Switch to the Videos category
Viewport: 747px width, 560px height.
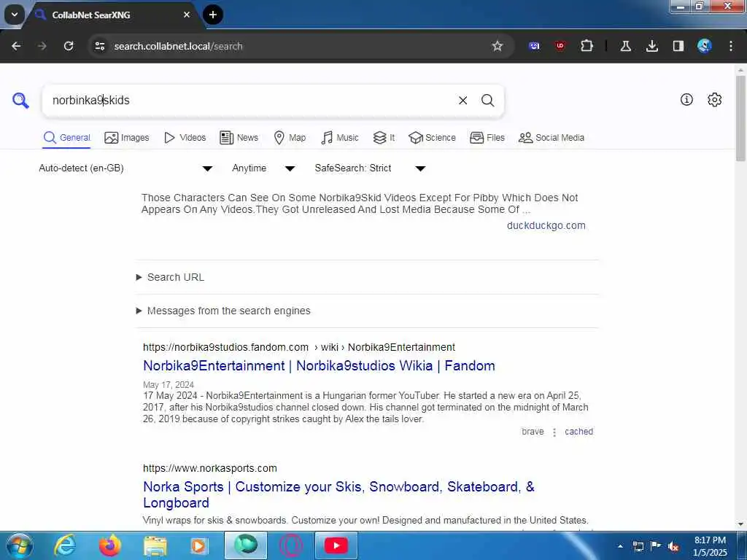tap(185, 138)
